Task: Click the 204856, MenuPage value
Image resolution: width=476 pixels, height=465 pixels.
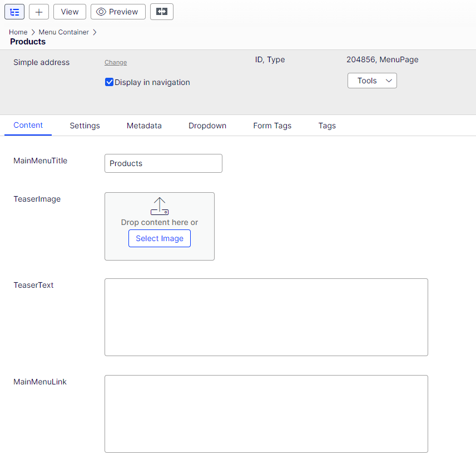Action: [382, 59]
